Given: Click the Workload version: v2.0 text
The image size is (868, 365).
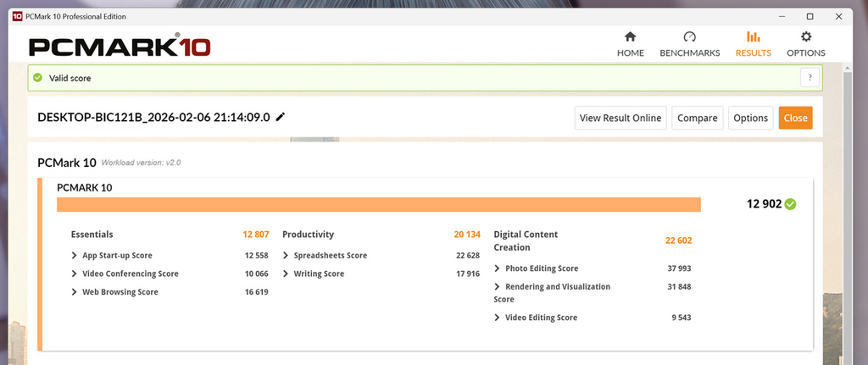Looking at the screenshot, I should (142, 163).
